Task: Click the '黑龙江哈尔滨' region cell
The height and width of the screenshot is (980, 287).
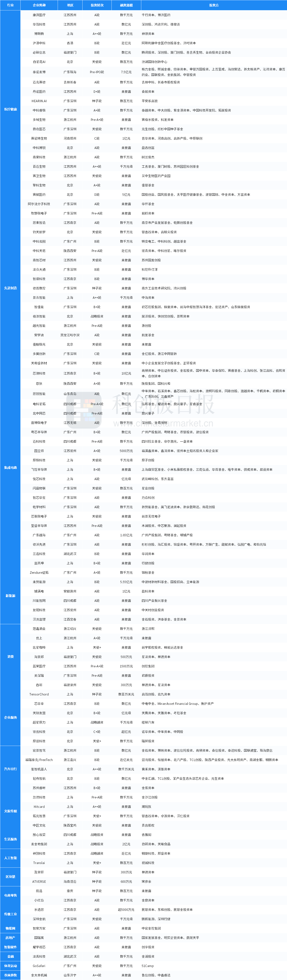Action: [x=70, y=335]
